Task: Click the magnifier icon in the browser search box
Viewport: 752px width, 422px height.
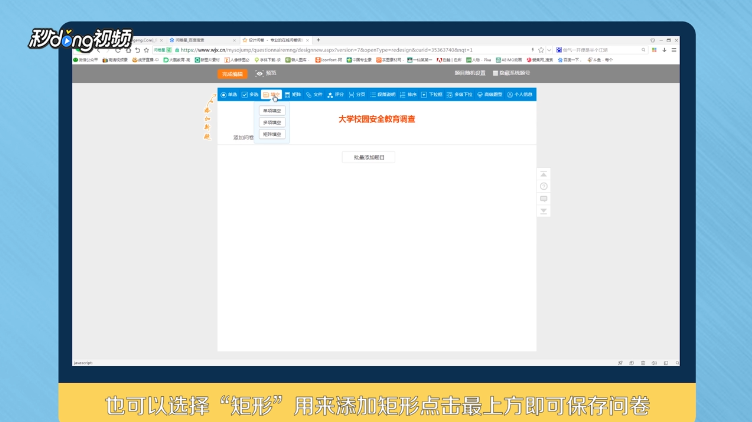Action: [643, 50]
